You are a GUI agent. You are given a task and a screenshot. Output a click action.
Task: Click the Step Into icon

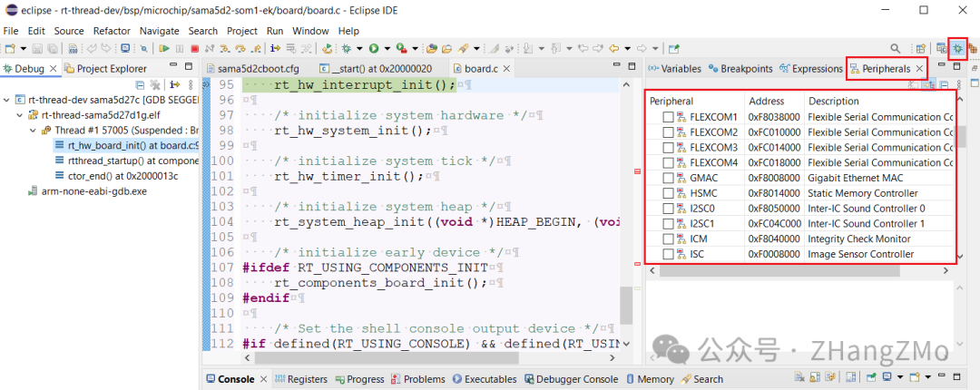pyautogui.click(x=225, y=48)
